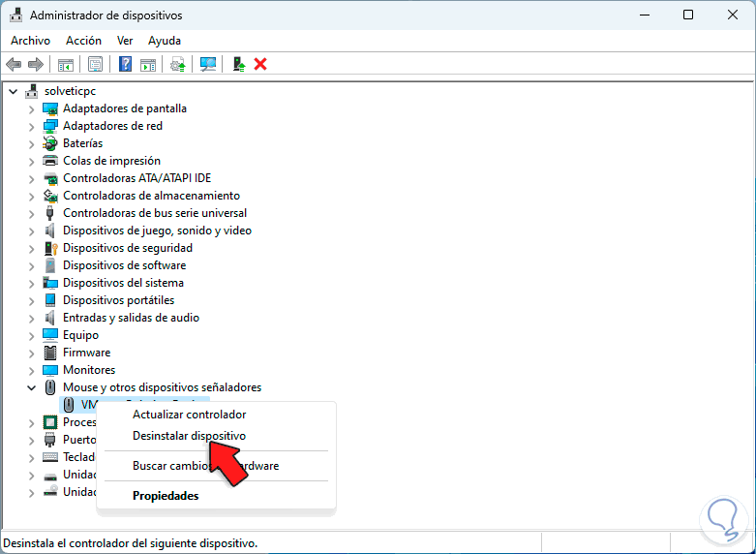The height and width of the screenshot is (554, 756).
Task: Click the Controladoras ATA/ATAPI IDE icon
Action: 50,178
